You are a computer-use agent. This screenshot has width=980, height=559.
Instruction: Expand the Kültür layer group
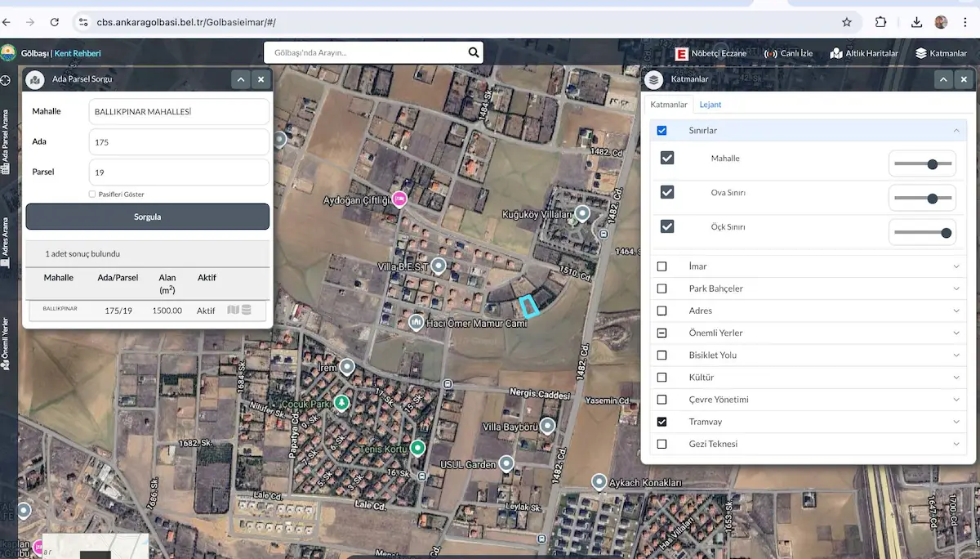(x=955, y=378)
